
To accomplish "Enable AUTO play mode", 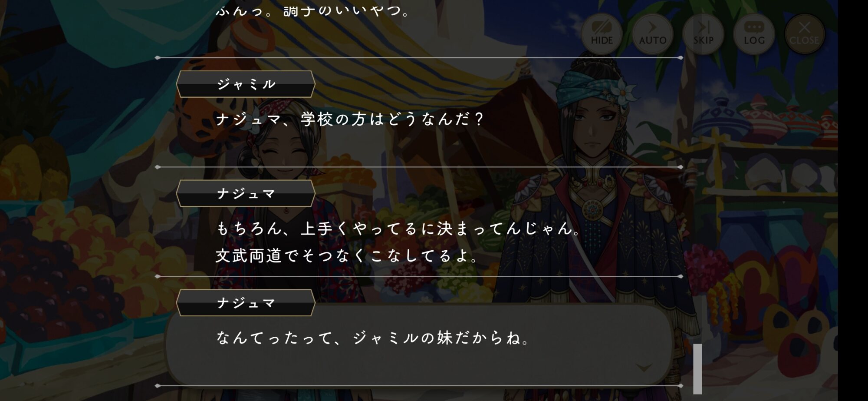I will (652, 33).
